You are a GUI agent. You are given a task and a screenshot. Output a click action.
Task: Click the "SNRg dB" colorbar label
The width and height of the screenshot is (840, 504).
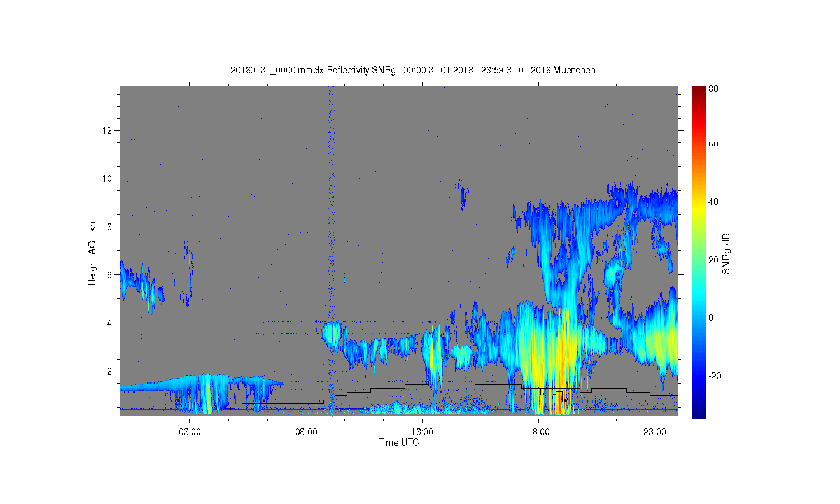[726, 254]
